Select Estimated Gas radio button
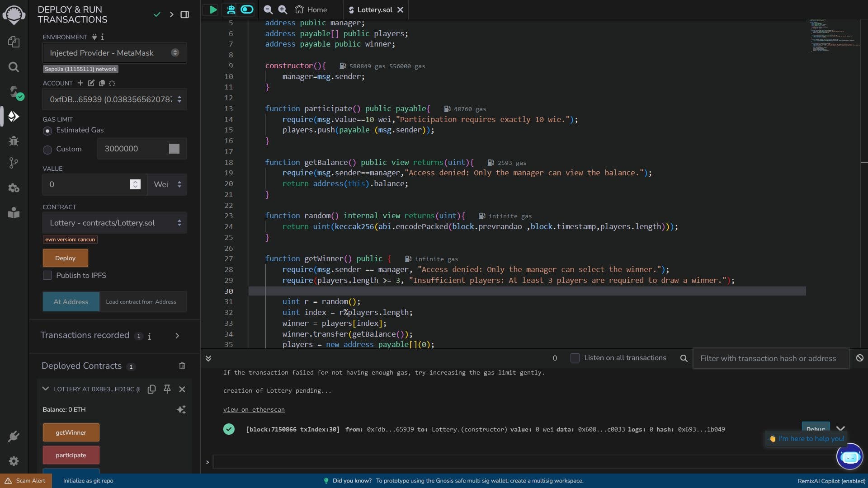 click(47, 131)
